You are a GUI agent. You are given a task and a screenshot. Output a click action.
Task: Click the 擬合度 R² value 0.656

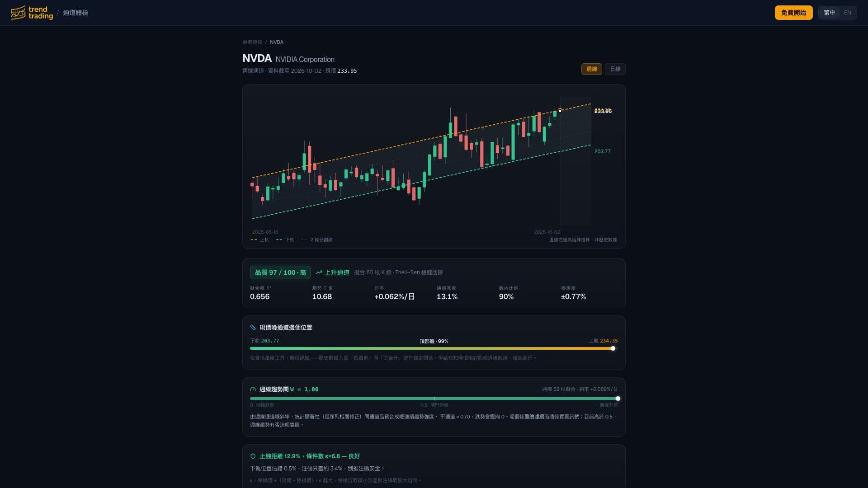click(x=259, y=297)
